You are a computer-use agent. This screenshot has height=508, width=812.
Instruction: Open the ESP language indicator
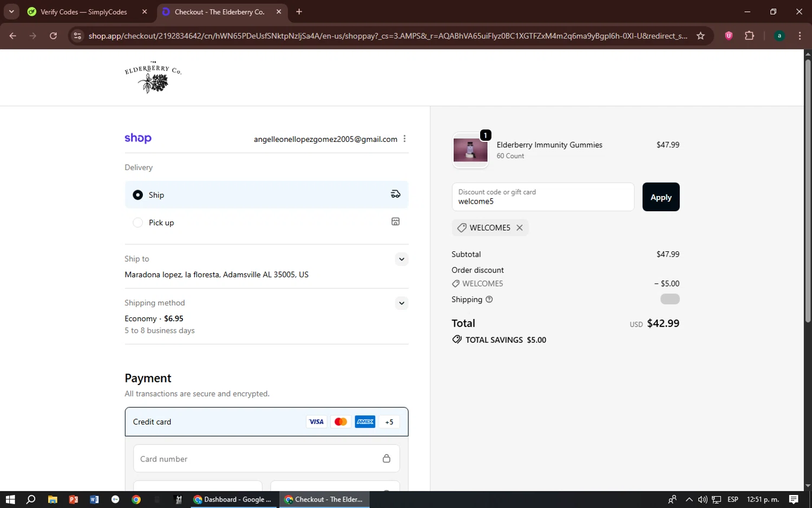(x=733, y=499)
